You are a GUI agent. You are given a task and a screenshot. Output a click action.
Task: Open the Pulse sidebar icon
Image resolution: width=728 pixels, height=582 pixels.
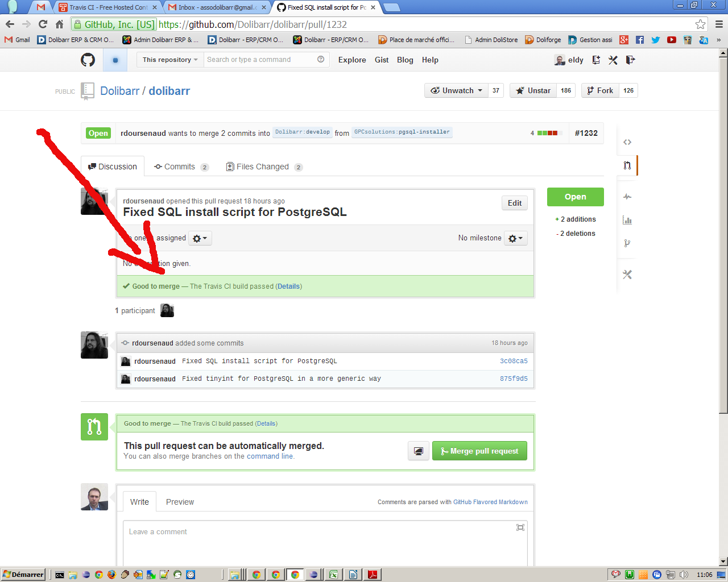[627, 197]
